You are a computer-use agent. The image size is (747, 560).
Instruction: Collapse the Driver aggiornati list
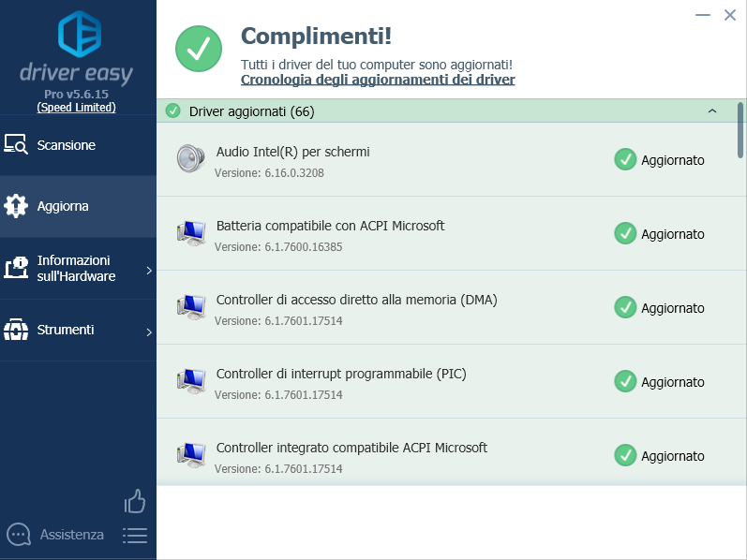(712, 111)
